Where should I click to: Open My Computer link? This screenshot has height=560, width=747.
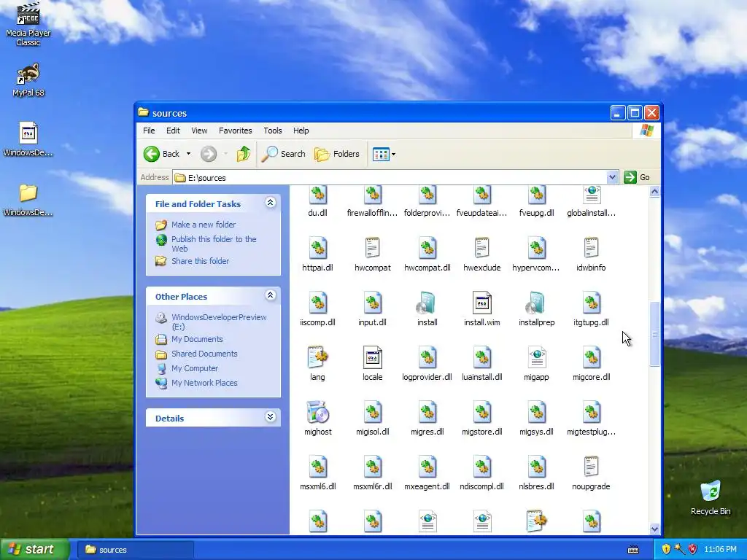(195, 368)
